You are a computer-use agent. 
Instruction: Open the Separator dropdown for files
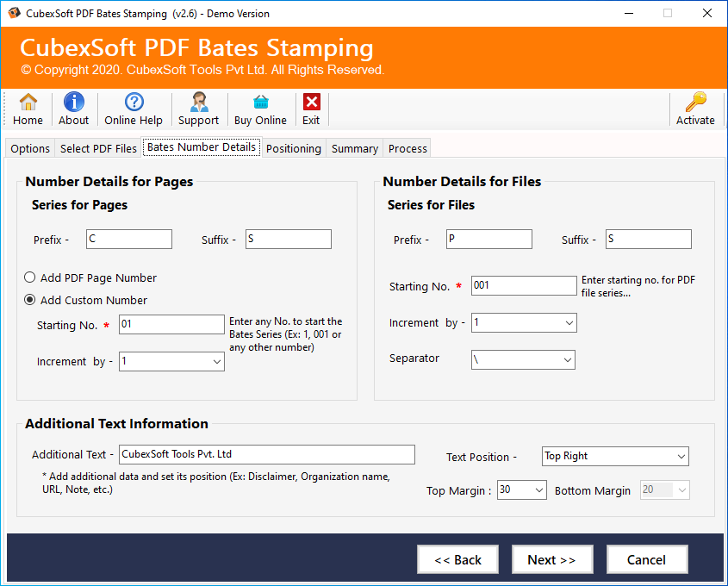click(567, 359)
